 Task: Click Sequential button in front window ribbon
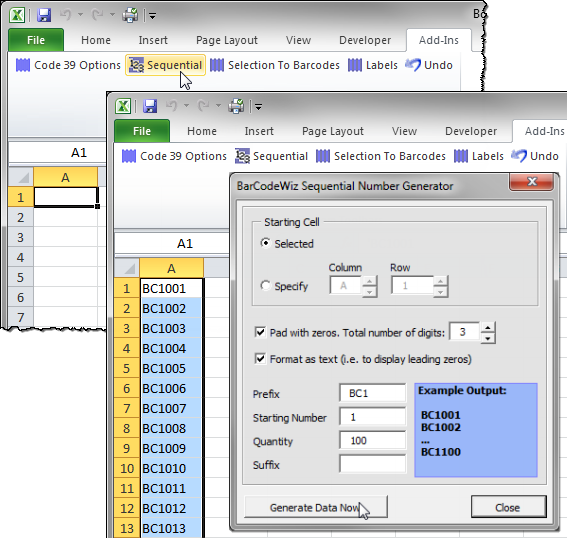[271, 156]
